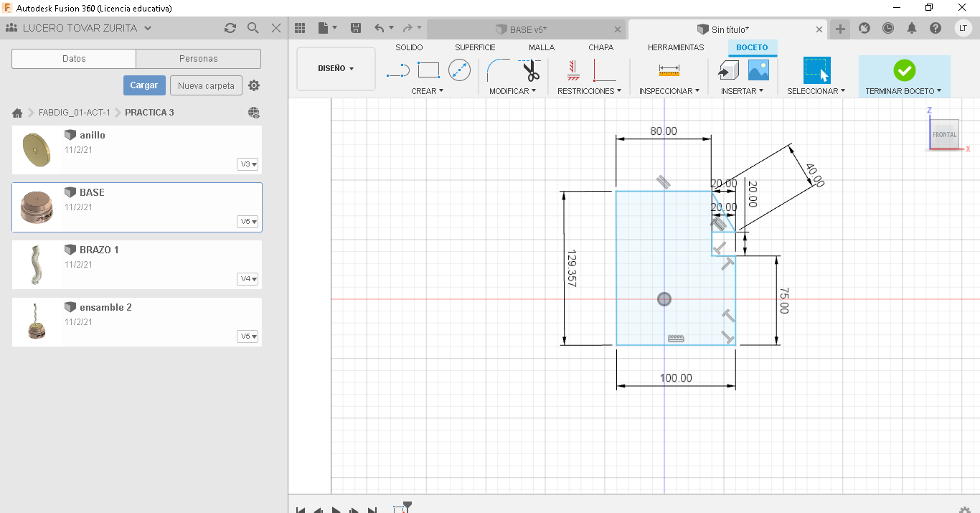
Task: Click the Nueva carpeta button
Action: [206, 85]
